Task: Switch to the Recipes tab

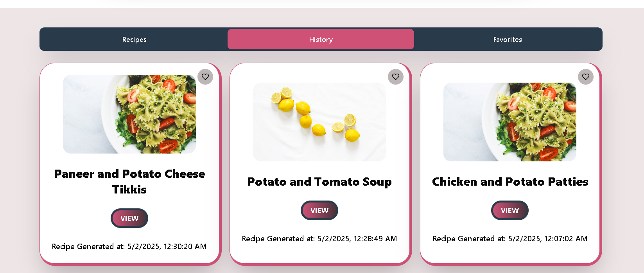Action: (x=134, y=39)
